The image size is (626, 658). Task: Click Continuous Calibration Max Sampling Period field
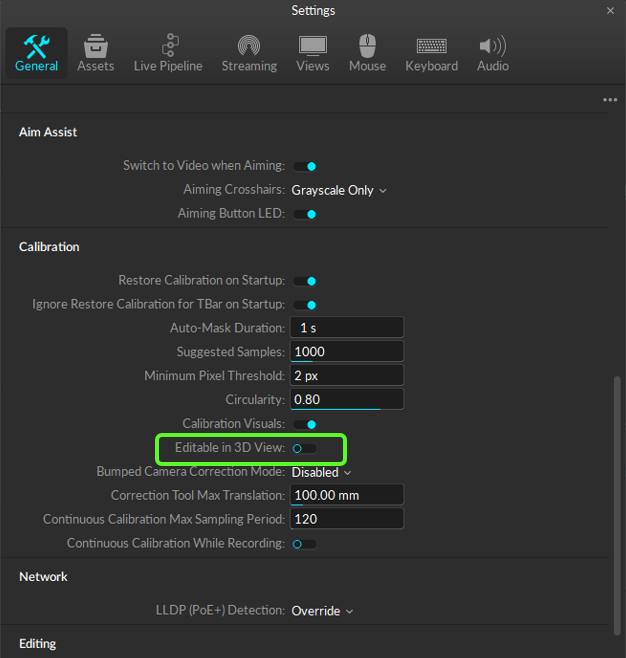pos(347,519)
